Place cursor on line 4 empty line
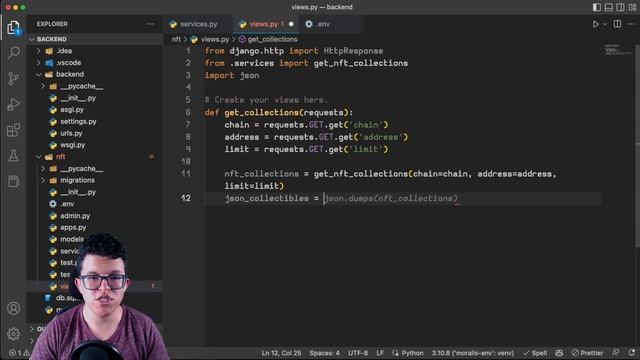This screenshot has height=360, width=640. (x=402, y=87)
